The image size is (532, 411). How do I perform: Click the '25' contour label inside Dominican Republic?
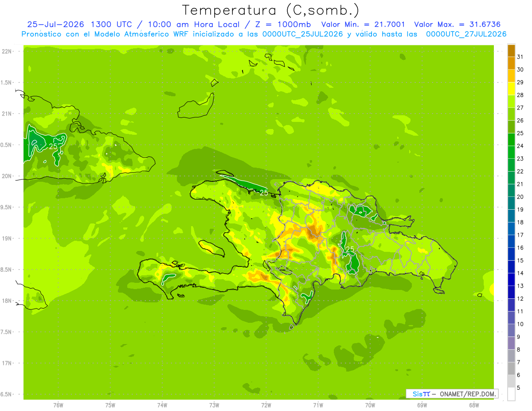point(350,250)
